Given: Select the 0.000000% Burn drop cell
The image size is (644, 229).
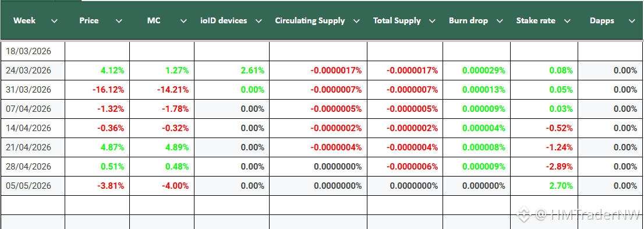Looking at the screenshot, I should 476,186.
